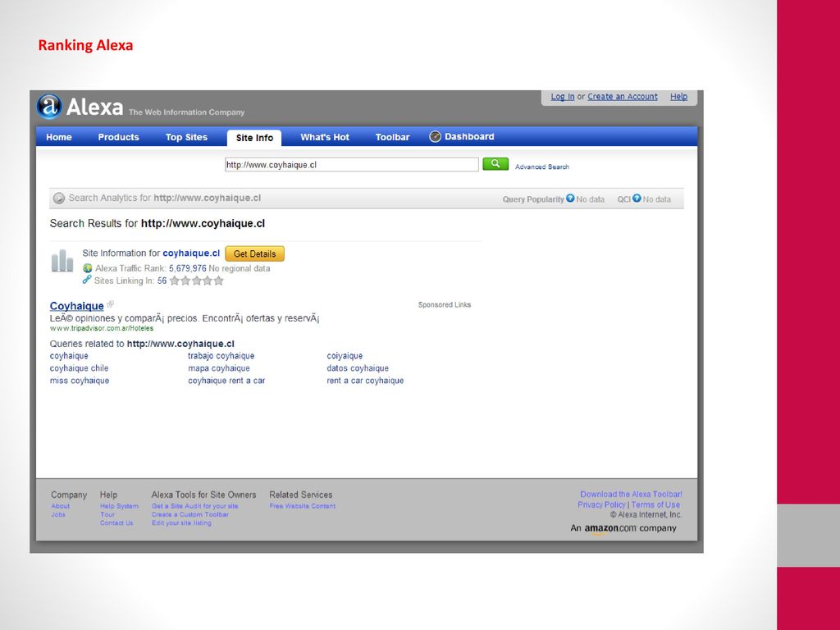Click related query 'trabajo coyhaique'
This screenshot has width=840, height=630.
pos(221,356)
